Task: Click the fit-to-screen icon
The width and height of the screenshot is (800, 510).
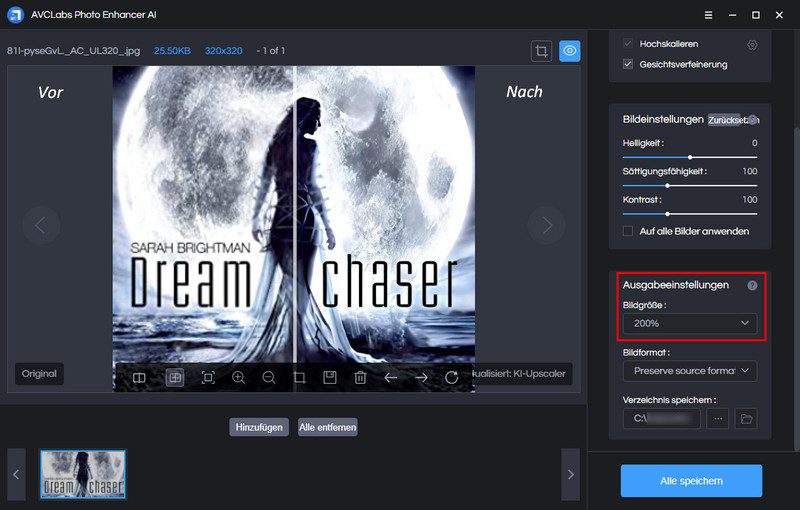Action: pyautogui.click(x=208, y=378)
